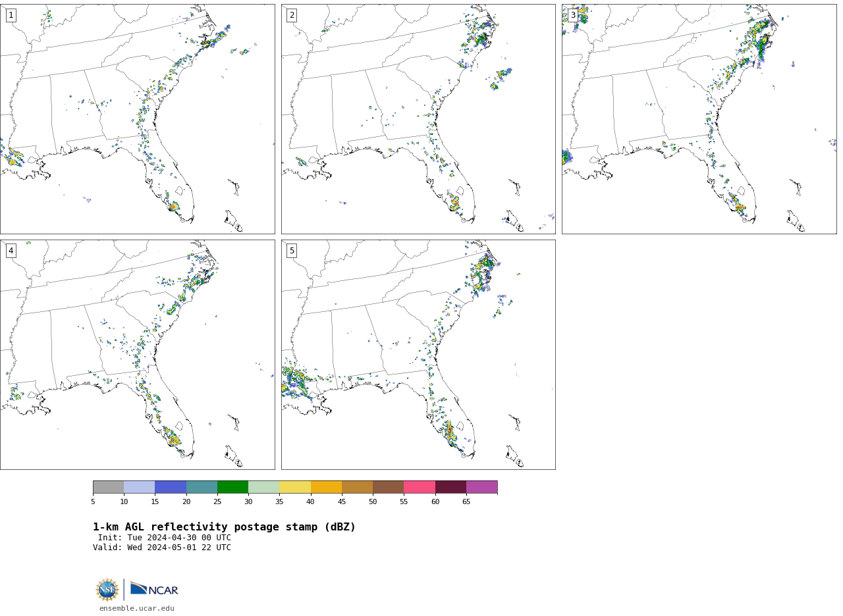Open ensemble member 2 reflectivity map
Viewport: 843px width, 616px height.
(x=418, y=119)
